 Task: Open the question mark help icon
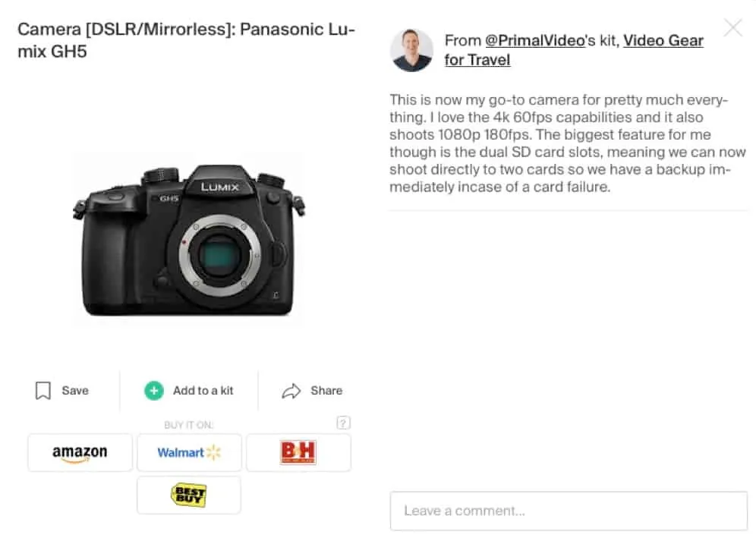[343, 423]
